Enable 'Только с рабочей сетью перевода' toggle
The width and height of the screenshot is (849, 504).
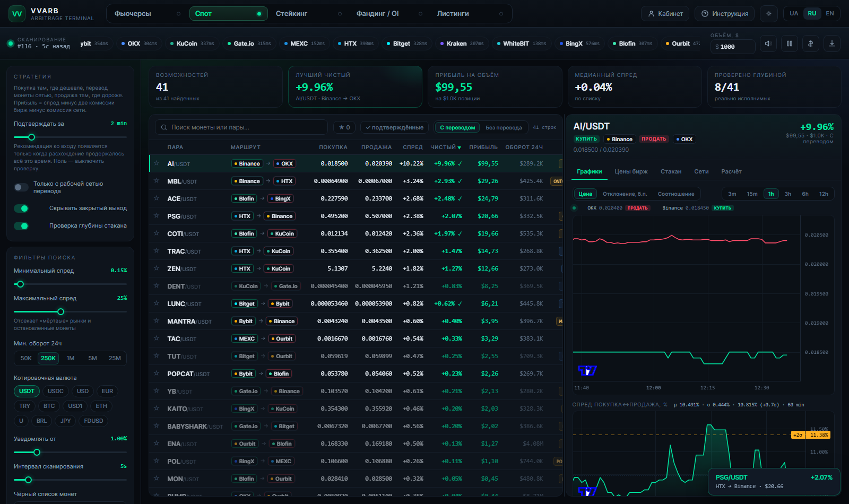point(21,187)
